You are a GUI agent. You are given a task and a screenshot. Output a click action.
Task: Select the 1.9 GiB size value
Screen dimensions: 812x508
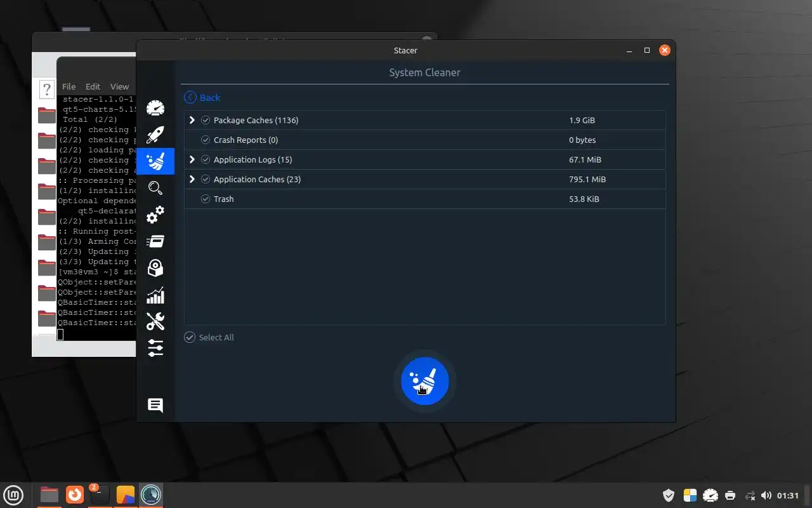click(x=582, y=120)
